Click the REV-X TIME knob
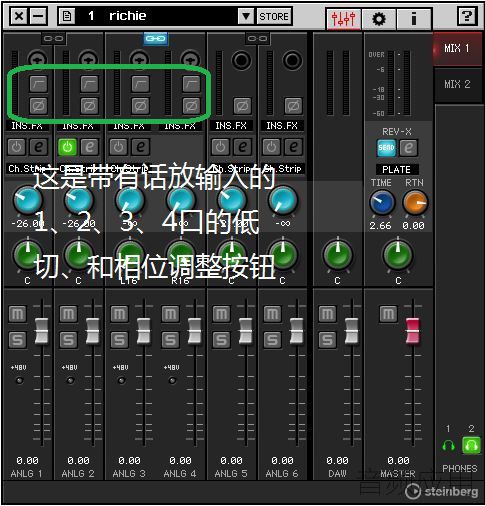The image size is (485, 506). [382, 202]
